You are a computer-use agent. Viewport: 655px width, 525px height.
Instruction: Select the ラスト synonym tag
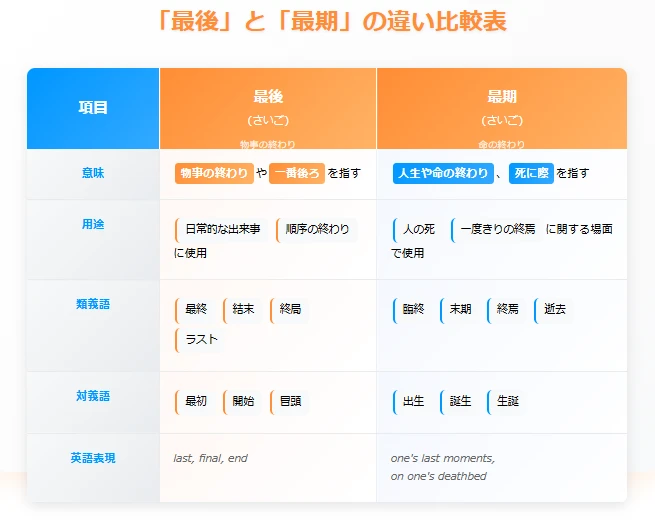pyautogui.click(x=200, y=339)
